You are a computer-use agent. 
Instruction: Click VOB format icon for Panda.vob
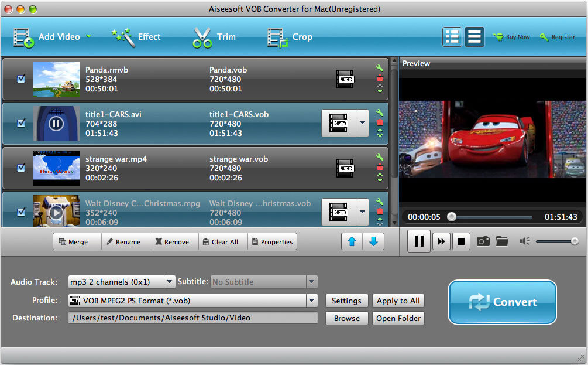click(x=345, y=79)
